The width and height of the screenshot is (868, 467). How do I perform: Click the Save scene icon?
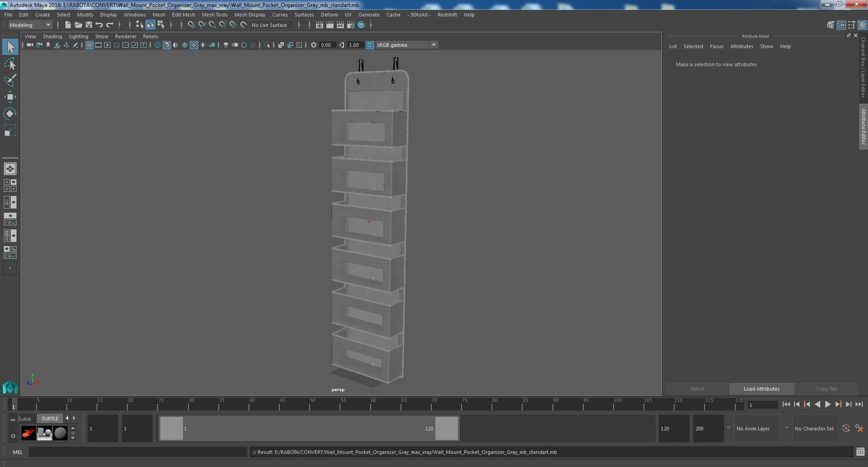pos(89,25)
